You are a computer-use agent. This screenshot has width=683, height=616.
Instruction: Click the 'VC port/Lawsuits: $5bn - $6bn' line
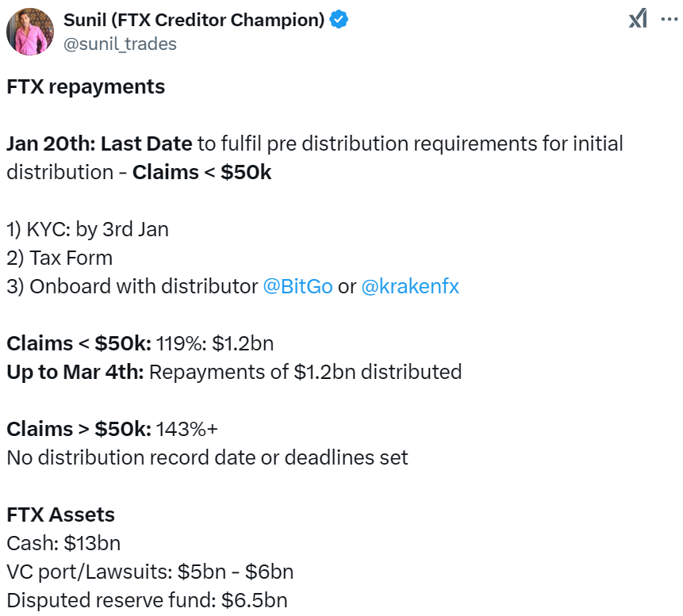(x=150, y=572)
